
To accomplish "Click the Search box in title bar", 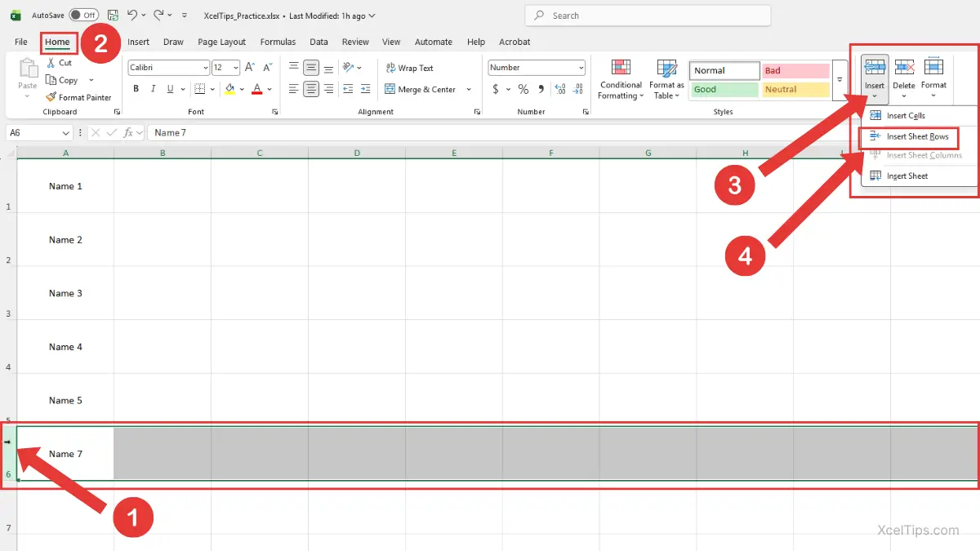I will point(648,16).
